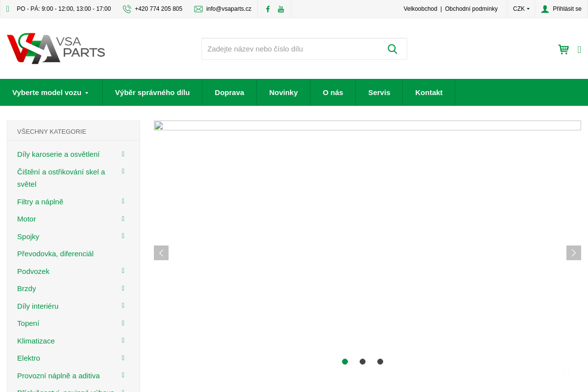588x392 pixels.
Task: Click the email envelope icon
Action: (x=198, y=9)
